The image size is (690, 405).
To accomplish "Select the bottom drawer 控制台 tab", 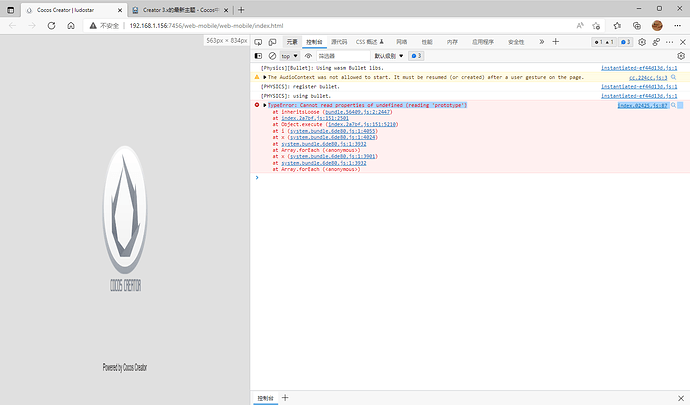I will point(265,398).
